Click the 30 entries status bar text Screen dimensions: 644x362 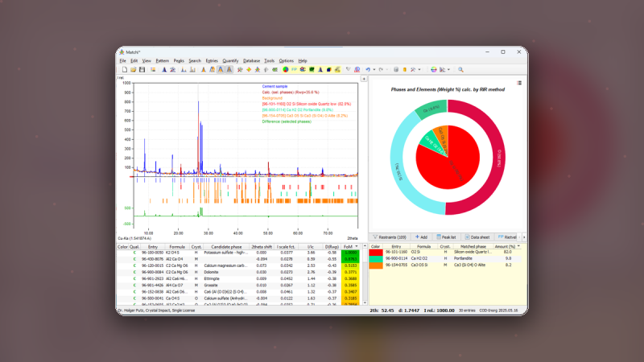click(x=467, y=311)
